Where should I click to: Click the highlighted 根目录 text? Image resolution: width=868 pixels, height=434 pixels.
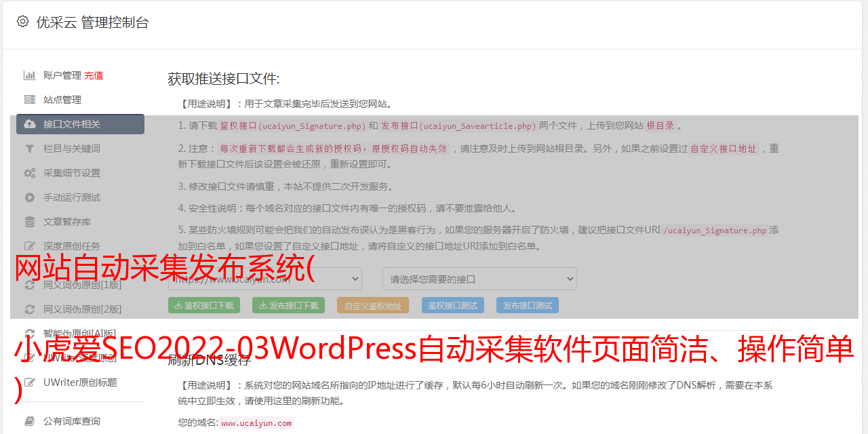[660, 125]
